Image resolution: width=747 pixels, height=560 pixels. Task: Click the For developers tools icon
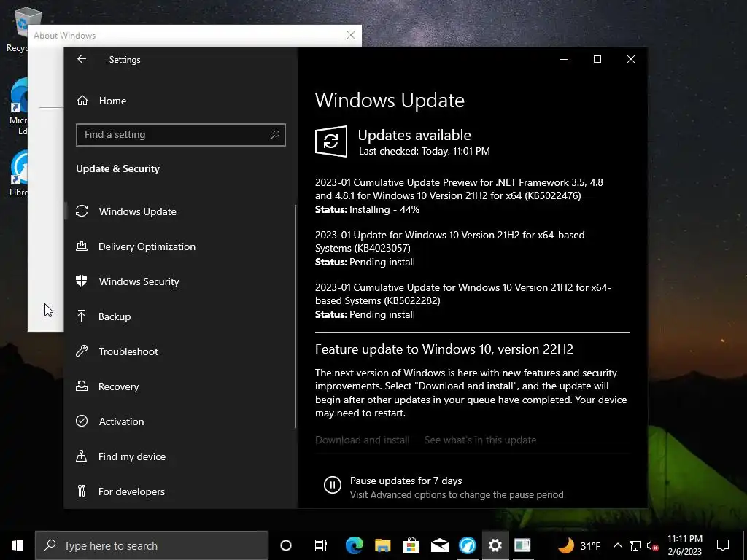tap(82, 491)
